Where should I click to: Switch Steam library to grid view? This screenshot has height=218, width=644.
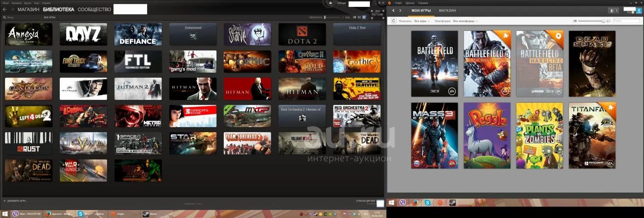pyautogui.click(x=364, y=17)
